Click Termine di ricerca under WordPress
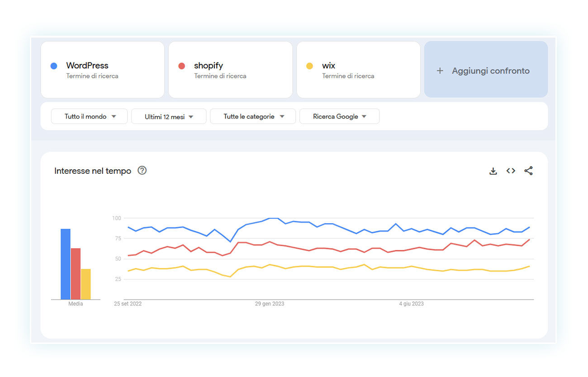This screenshot has height=377, width=588. [x=92, y=76]
